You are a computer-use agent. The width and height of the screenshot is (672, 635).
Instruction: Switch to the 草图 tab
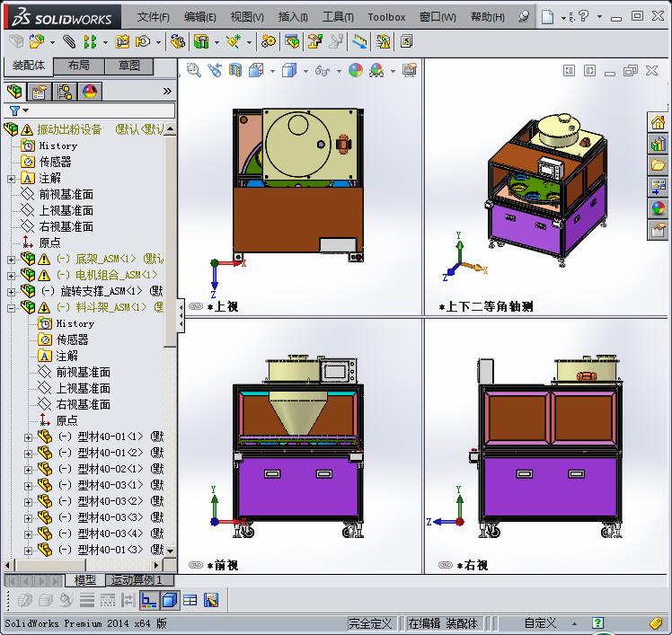129,66
